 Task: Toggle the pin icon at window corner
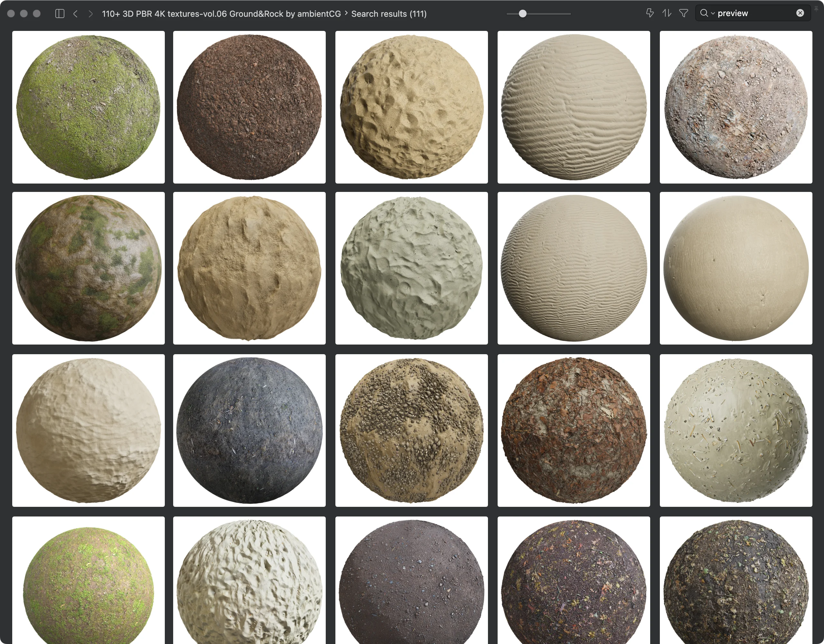coord(816,8)
